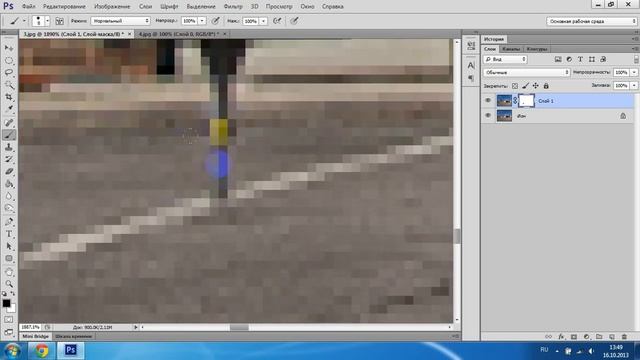Select the Healing Brush tool
Image resolution: width=640 pixels, height=360 pixels.
pyautogui.click(x=9, y=122)
